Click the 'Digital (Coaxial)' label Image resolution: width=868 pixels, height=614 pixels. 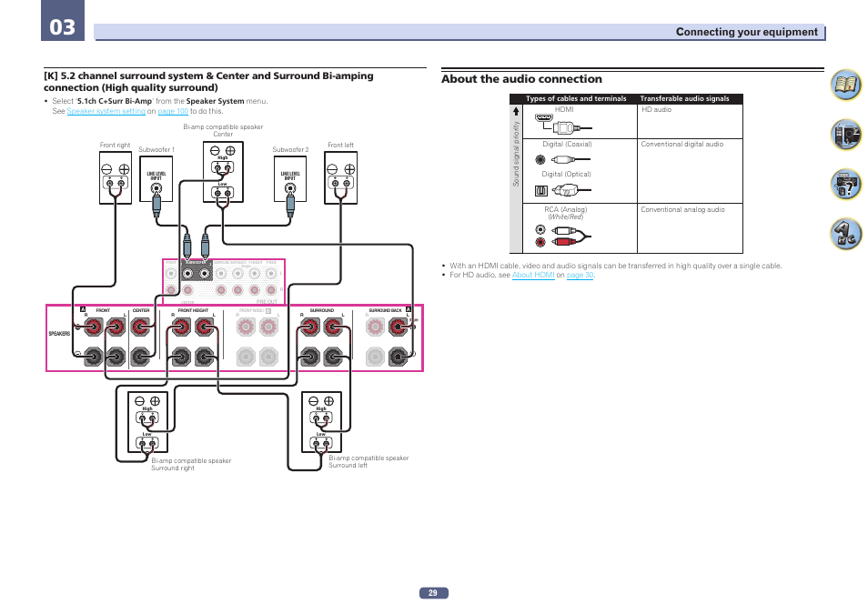click(x=567, y=144)
